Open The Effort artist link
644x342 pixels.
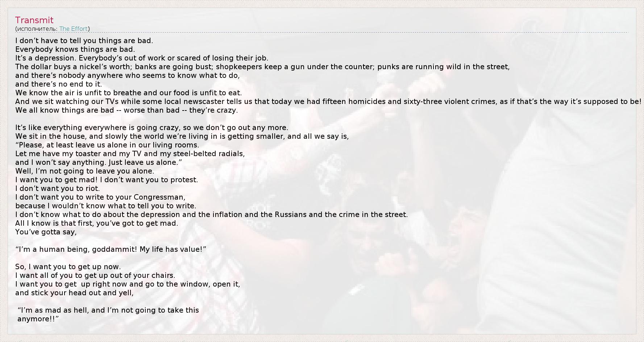click(73, 29)
